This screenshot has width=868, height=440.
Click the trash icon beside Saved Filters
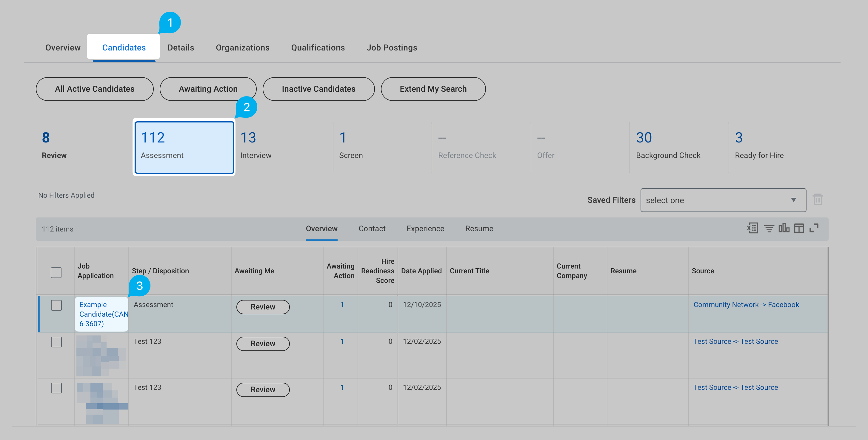click(x=818, y=199)
